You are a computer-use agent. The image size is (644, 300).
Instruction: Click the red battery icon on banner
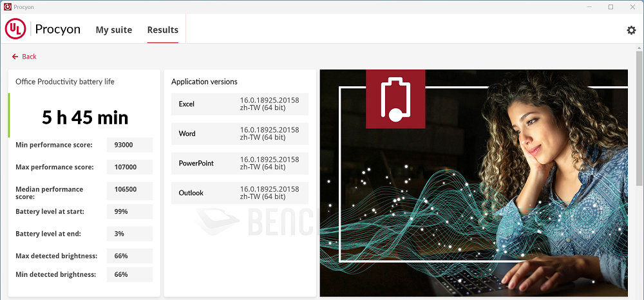tap(395, 99)
